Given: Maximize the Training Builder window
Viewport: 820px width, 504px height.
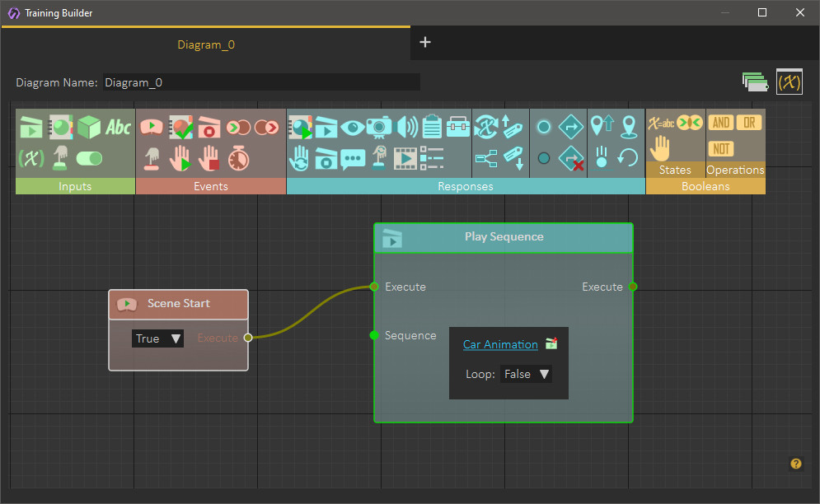Looking at the screenshot, I should 762,12.
